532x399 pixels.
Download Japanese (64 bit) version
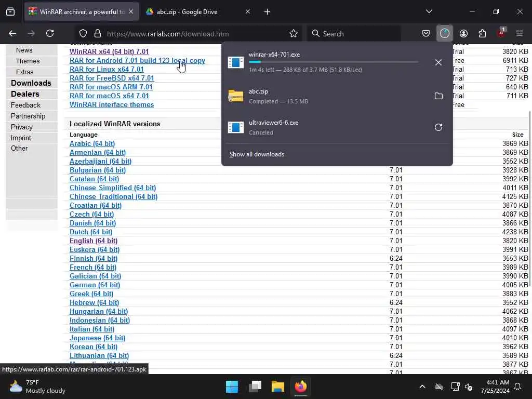(97, 338)
